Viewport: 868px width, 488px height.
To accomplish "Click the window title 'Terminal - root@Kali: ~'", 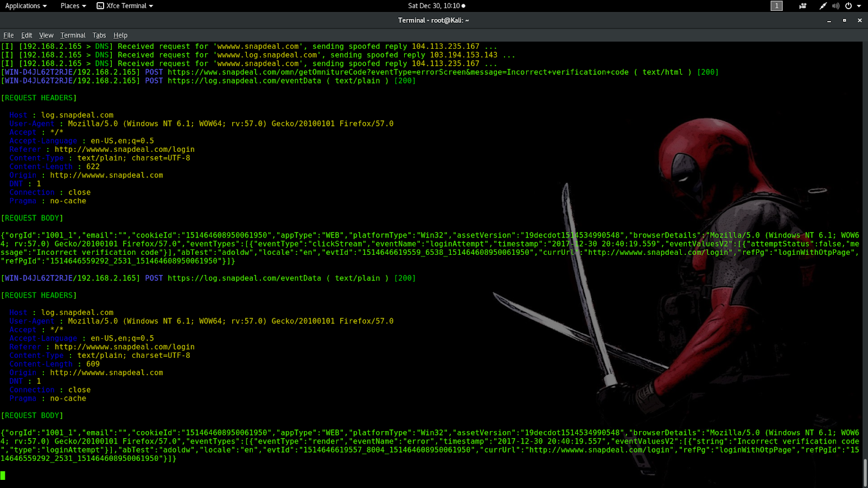I will pos(433,21).
